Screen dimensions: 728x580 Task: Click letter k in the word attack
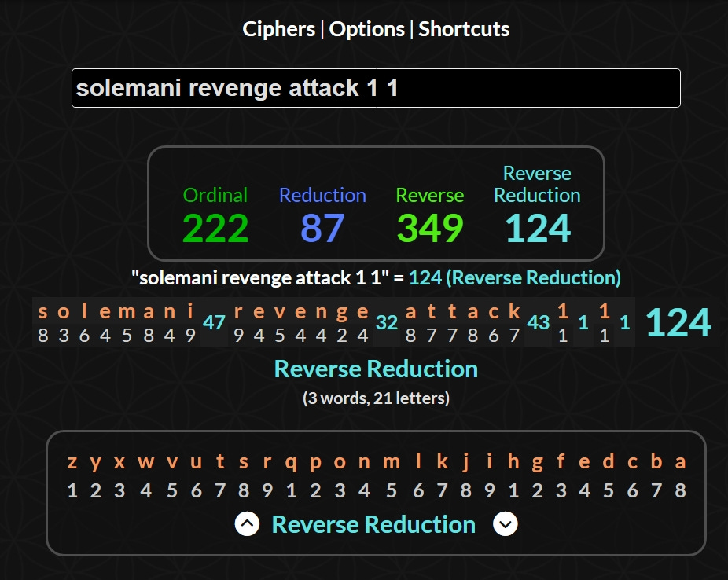click(x=514, y=311)
